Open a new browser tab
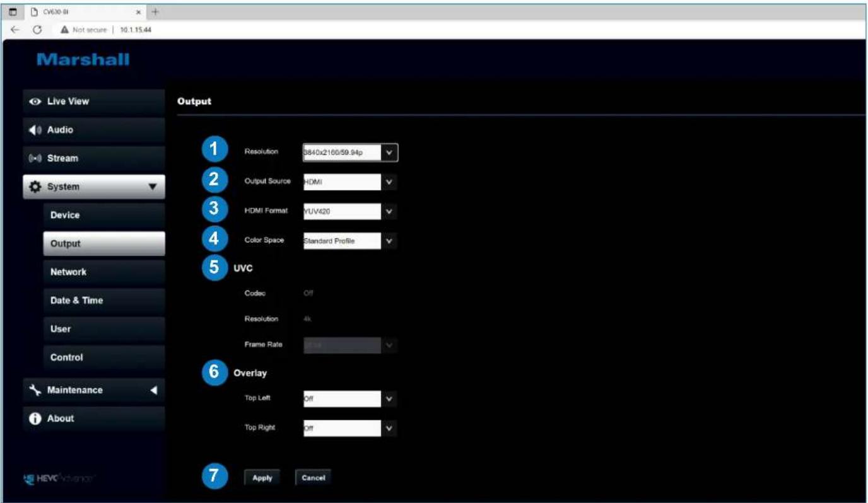Viewport: 868px width, 503px height. pos(155,12)
